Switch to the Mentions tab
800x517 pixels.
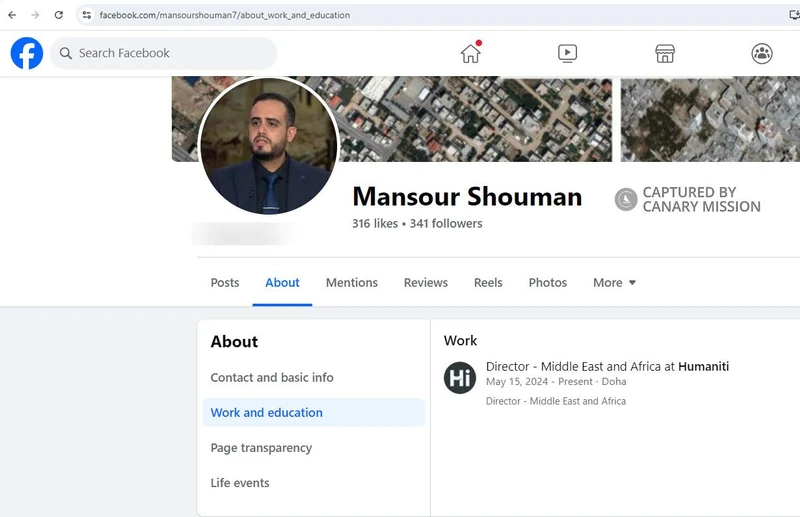352,283
